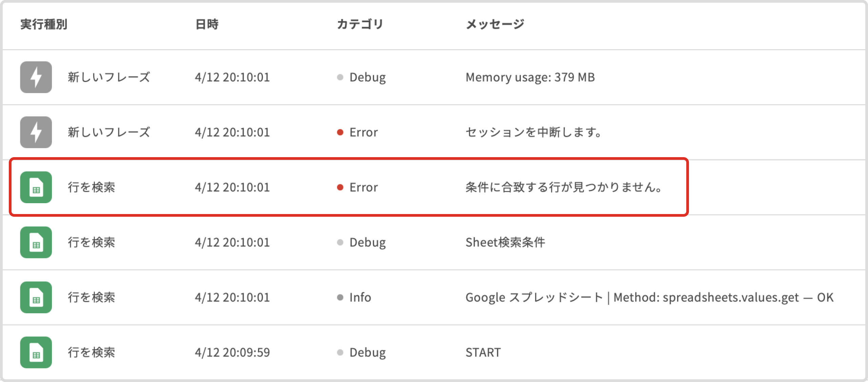Click red Error dot in セッションを中断します row
Image resolution: width=868 pixels, height=382 pixels.
point(340,132)
